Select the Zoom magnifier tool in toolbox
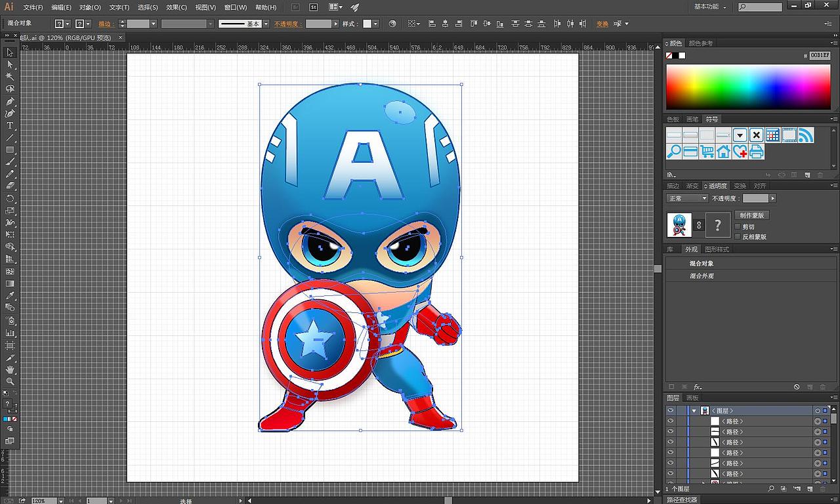Screen dimensions: 840x504 [x=10, y=381]
